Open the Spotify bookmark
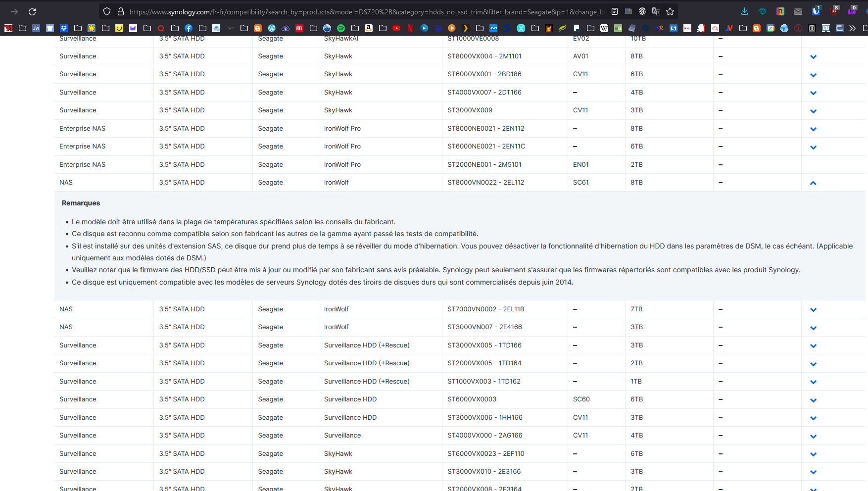 point(341,28)
